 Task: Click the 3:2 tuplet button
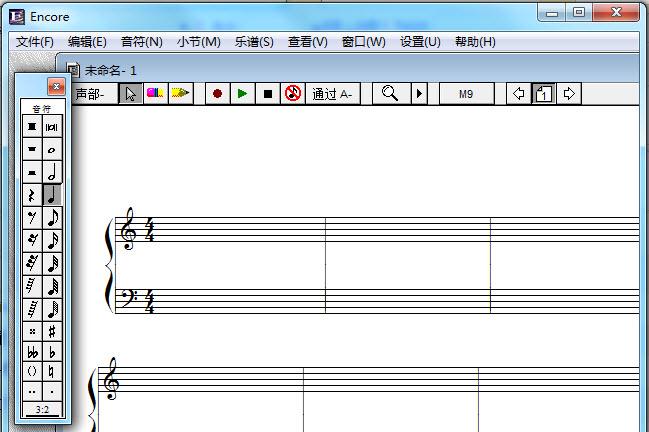pos(42,410)
